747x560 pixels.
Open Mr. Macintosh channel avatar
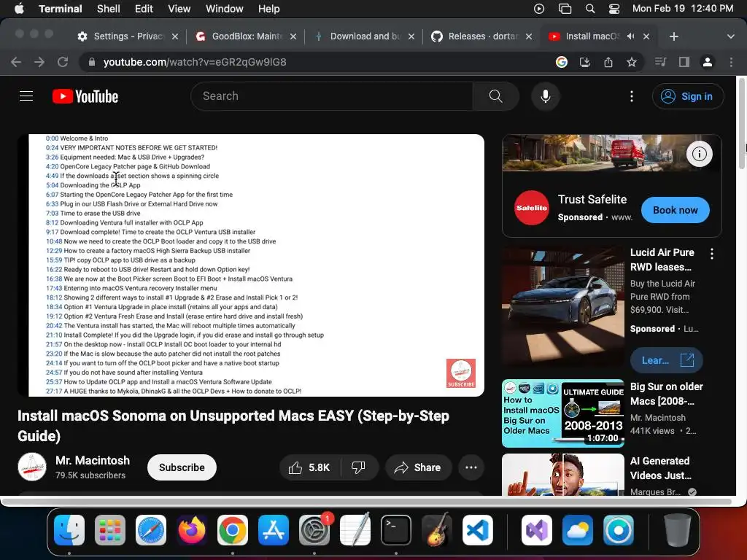tap(32, 467)
